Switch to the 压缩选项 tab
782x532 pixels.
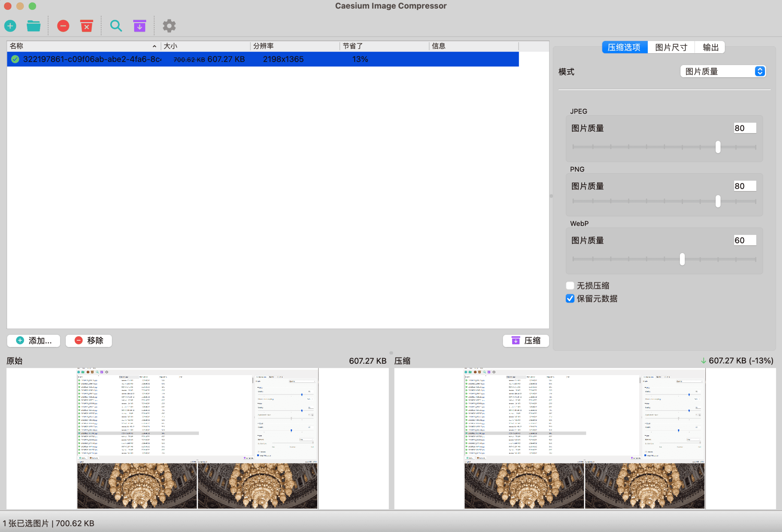624,47
